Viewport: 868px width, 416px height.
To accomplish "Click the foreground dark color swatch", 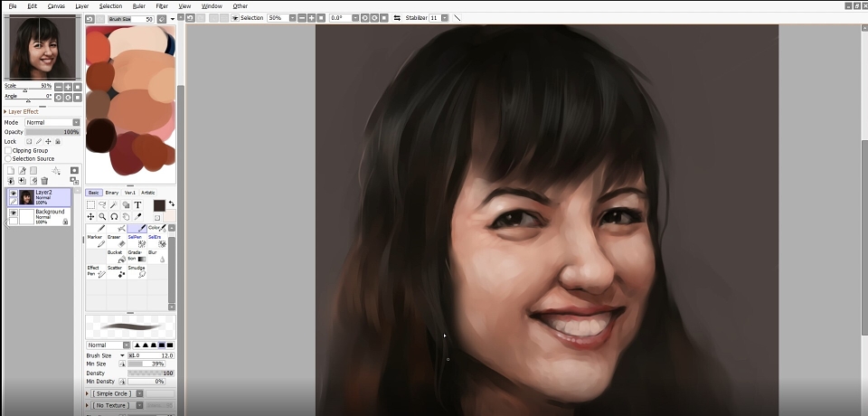I will [159, 205].
